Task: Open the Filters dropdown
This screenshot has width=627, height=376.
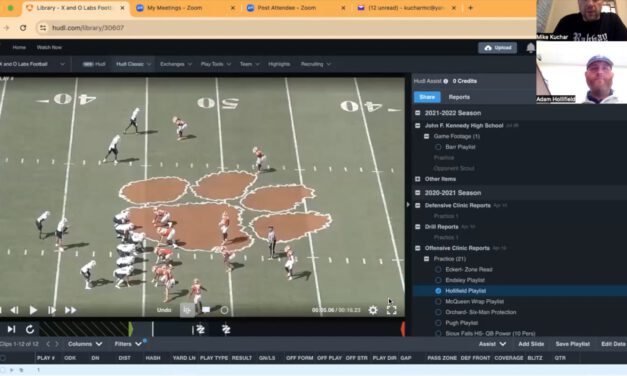Action: click(128, 344)
